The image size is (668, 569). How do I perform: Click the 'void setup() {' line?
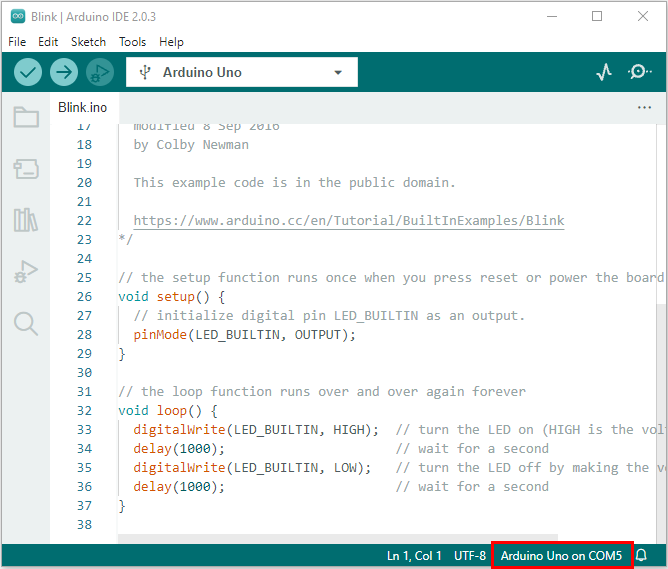171,296
